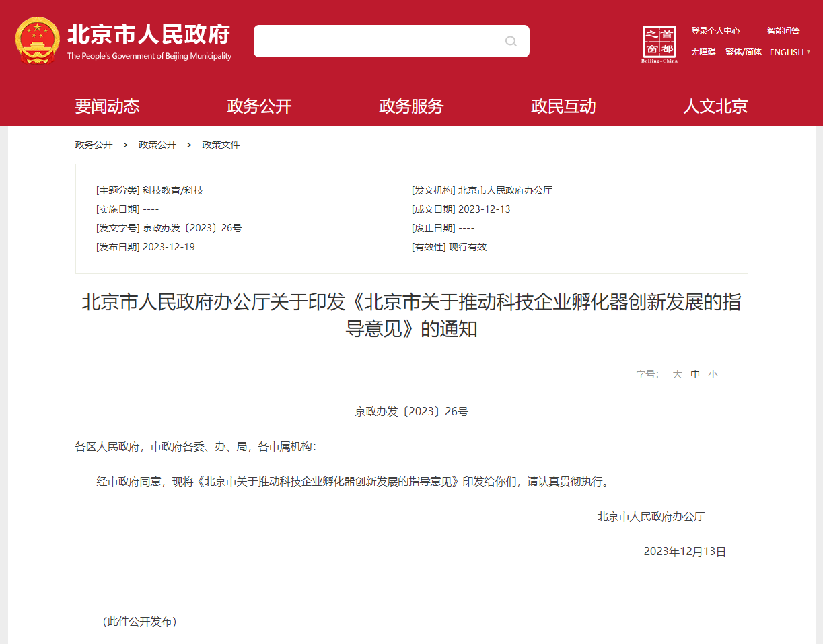Click the signature 北京市人民政府办公厅

pos(651,516)
